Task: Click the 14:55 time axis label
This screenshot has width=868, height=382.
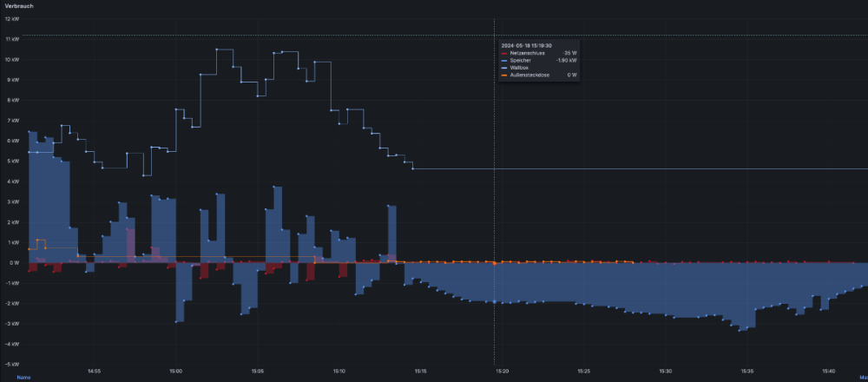Action: (x=94, y=371)
